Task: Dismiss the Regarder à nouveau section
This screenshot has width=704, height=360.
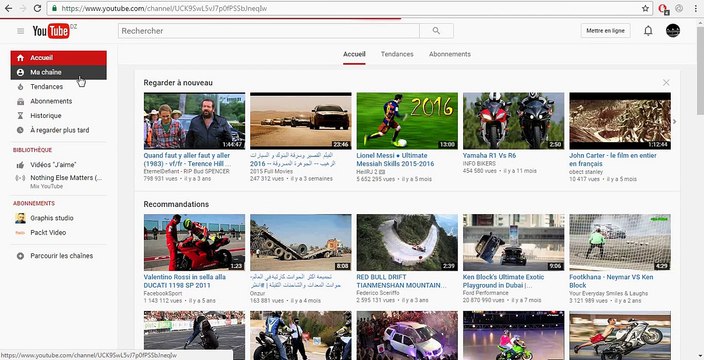Action: (x=666, y=83)
